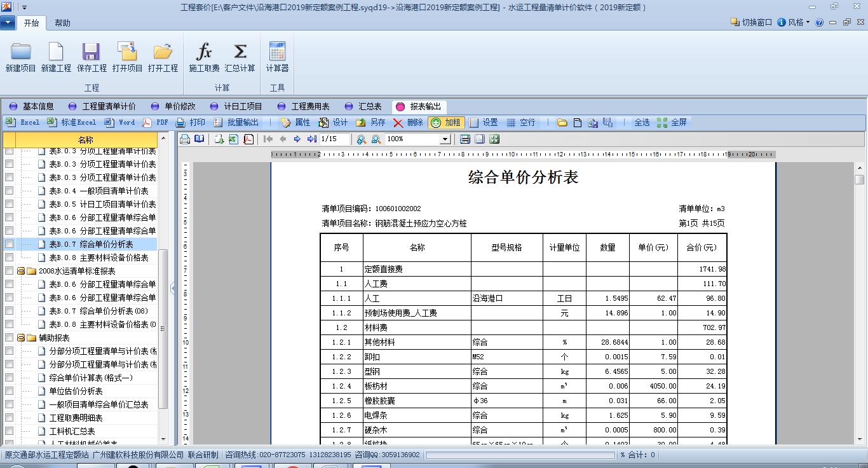Check box for 单位估价分析表
This screenshot has height=468, width=868.
click(9, 390)
